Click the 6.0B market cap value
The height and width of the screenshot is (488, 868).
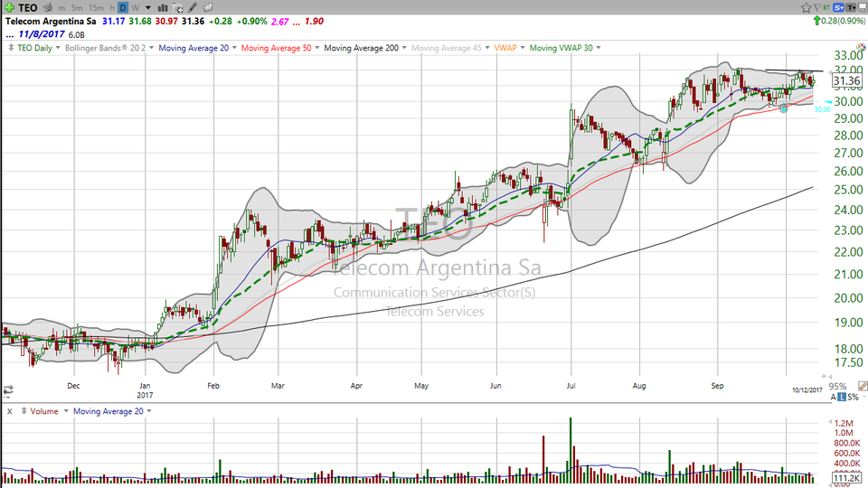tap(76, 35)
